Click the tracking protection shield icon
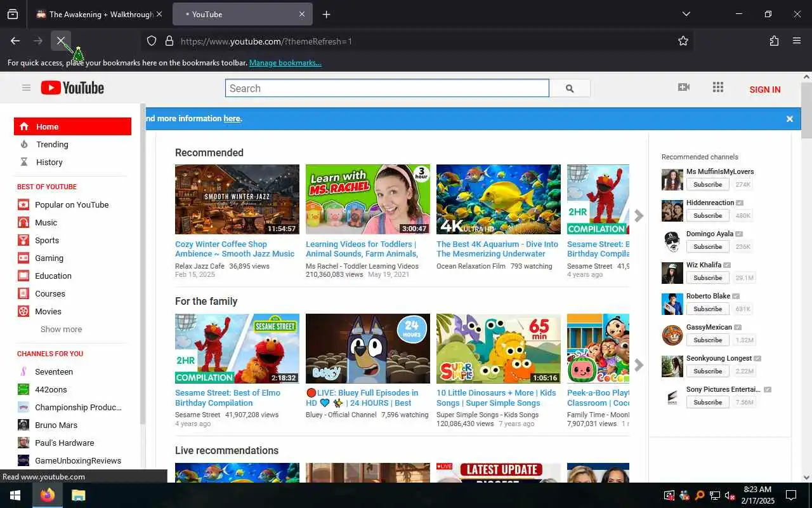The image size is (812, 508). coord(152,41)
